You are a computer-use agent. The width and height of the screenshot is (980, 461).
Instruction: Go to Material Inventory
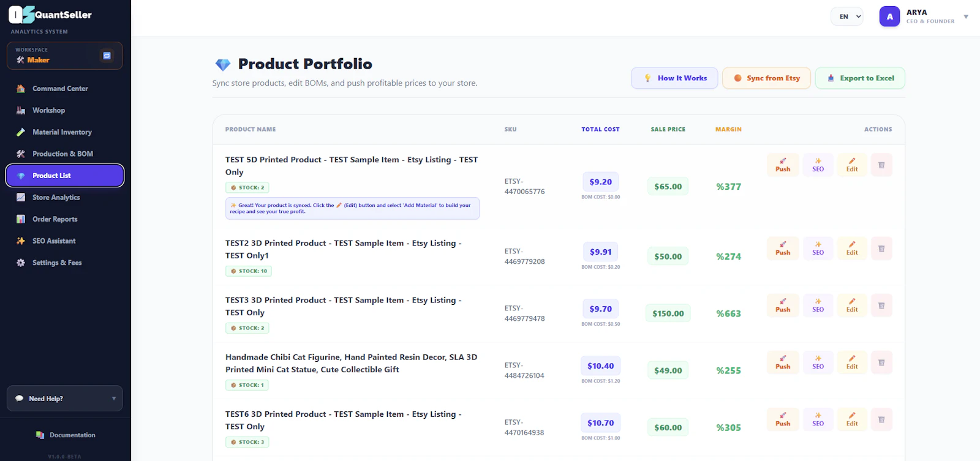tap(65, 132)
